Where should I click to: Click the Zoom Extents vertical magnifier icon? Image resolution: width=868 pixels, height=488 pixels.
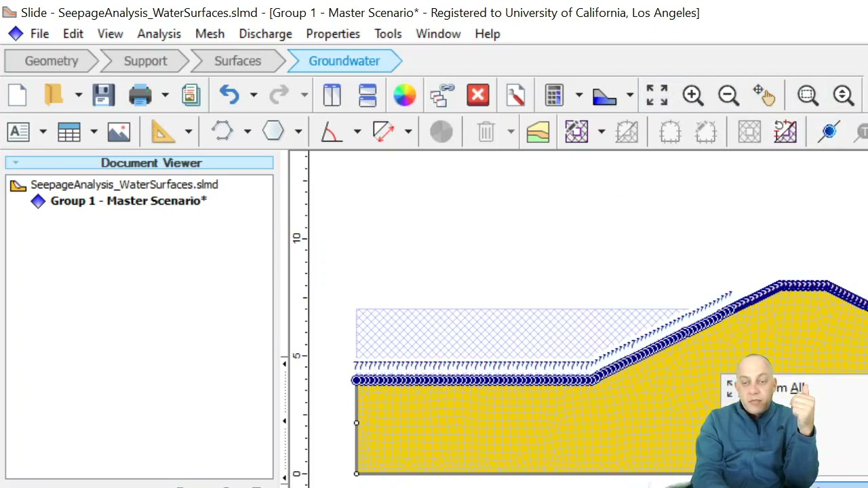[x=844, y=95]
